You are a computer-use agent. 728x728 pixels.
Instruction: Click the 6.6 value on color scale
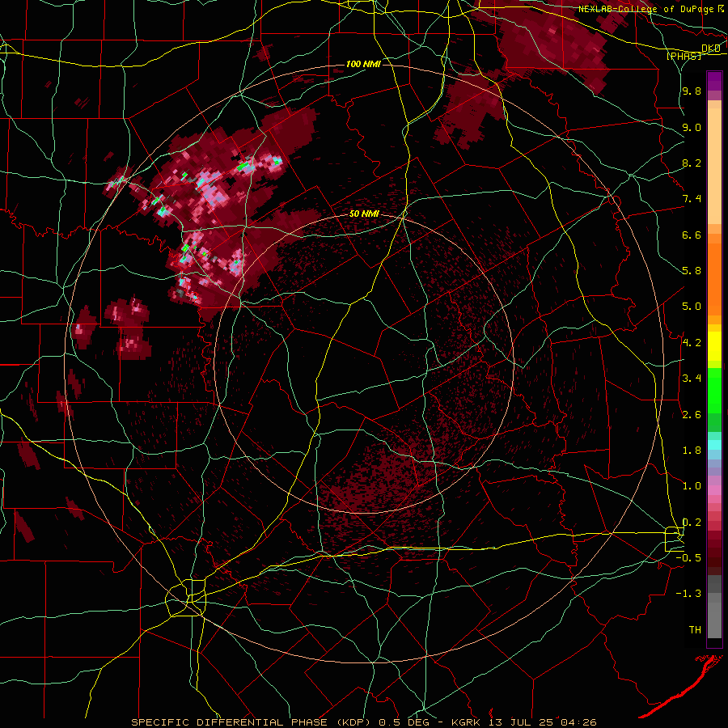tap(692, 235)
